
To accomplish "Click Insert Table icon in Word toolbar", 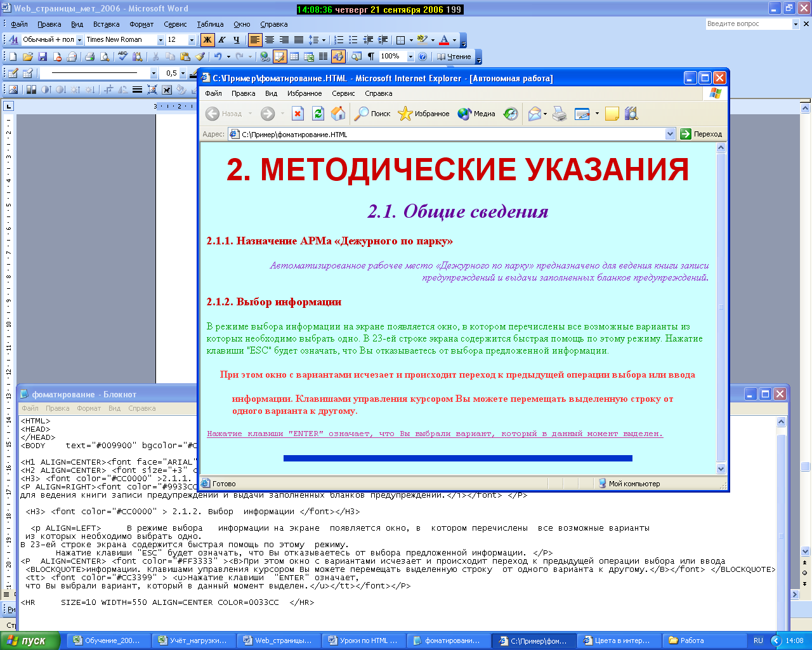I will (x=294, y=56).
